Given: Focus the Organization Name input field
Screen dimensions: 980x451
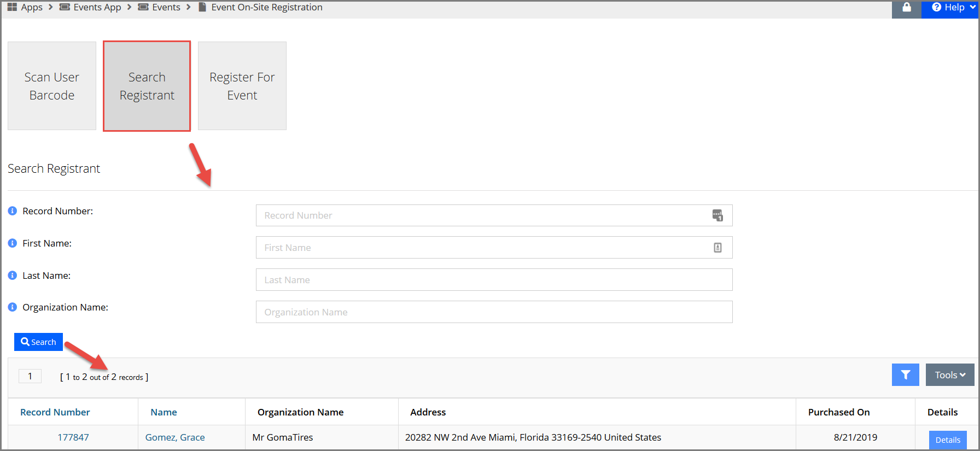Looking at the screenshot, I should tap(494, 312).
